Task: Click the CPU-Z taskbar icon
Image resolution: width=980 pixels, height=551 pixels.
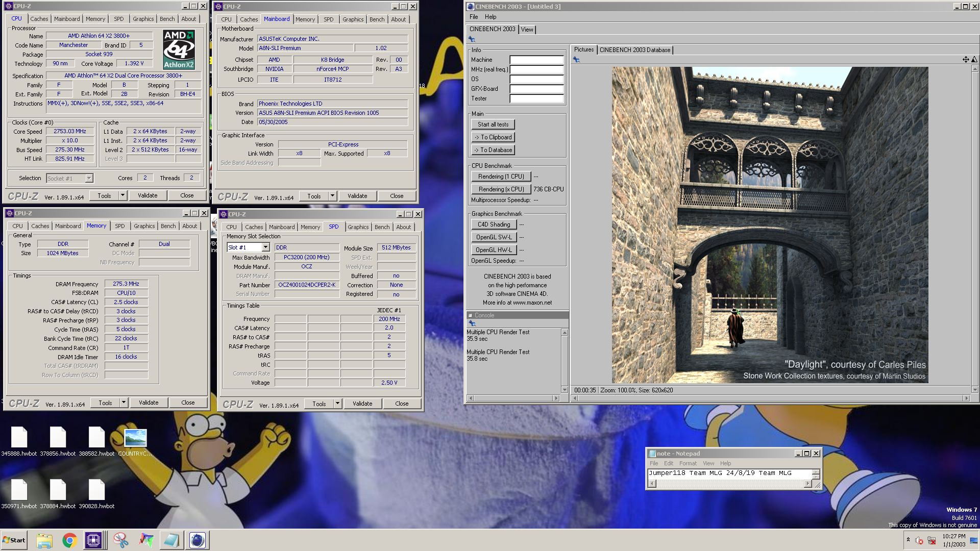Action: tap(93, 540)
